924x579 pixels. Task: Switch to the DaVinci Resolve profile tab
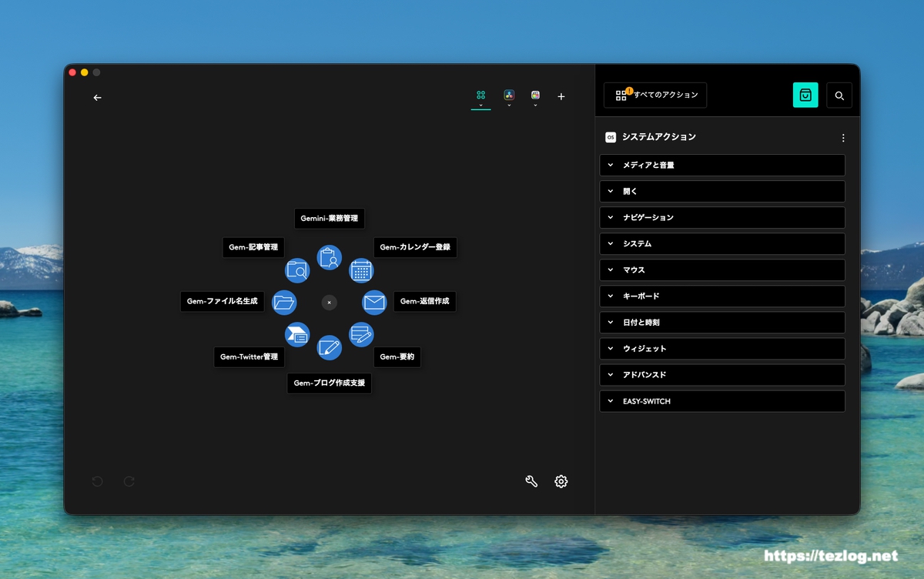pos(508,94)
